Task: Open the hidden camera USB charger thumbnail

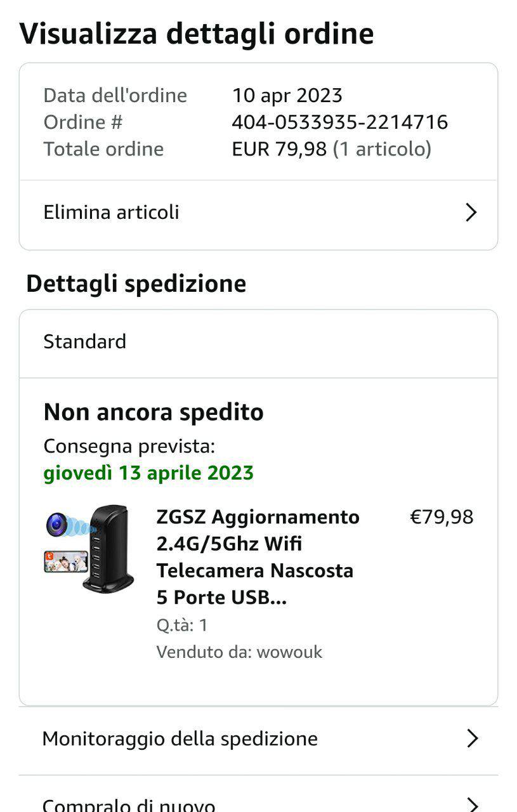Action: point(89,548)
